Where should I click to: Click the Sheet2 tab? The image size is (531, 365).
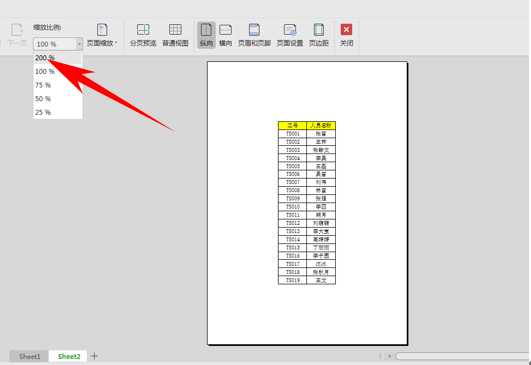[69, 357]
